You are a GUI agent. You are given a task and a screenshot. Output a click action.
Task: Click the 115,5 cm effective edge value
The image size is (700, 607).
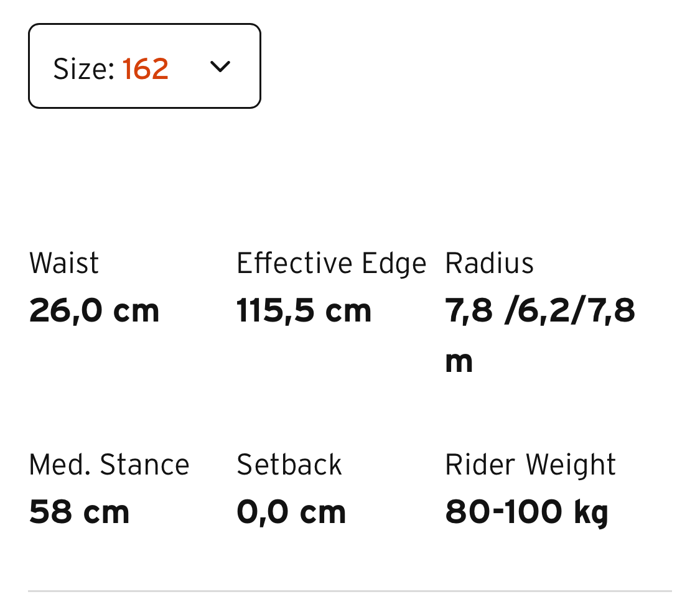[x=304, y=310]
